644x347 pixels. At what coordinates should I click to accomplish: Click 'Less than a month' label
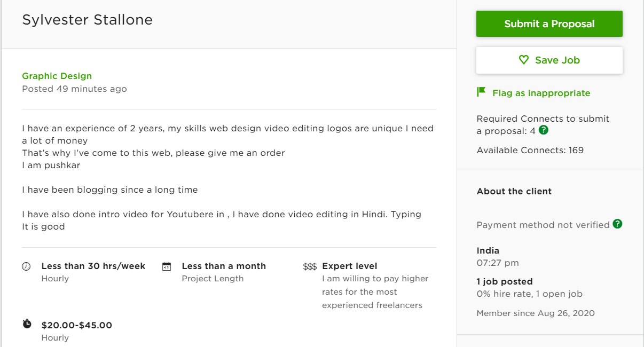(x=224, y=266)
